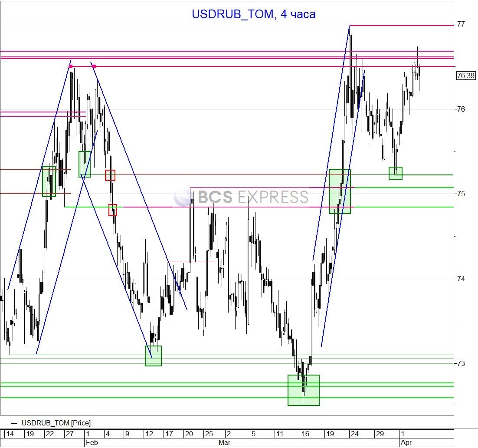Click the green box at the mid-February low
478x448 pixels.
(x=153, y=356)
